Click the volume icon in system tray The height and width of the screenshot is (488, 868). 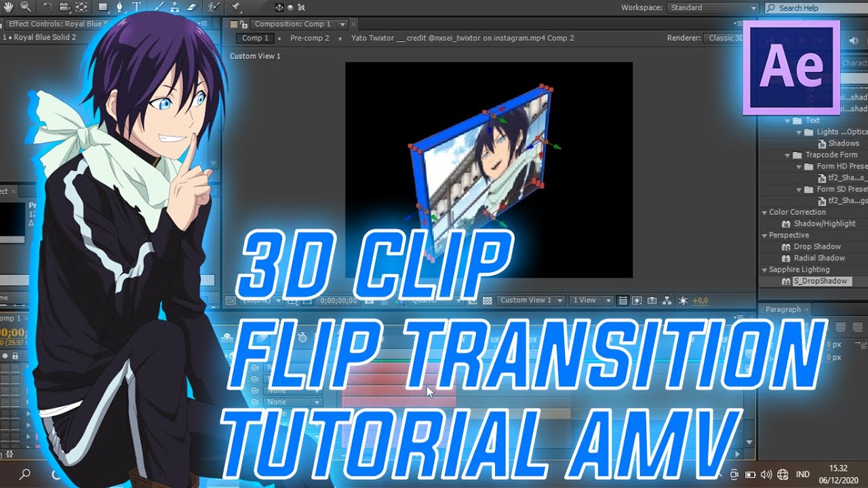(766, 474)
